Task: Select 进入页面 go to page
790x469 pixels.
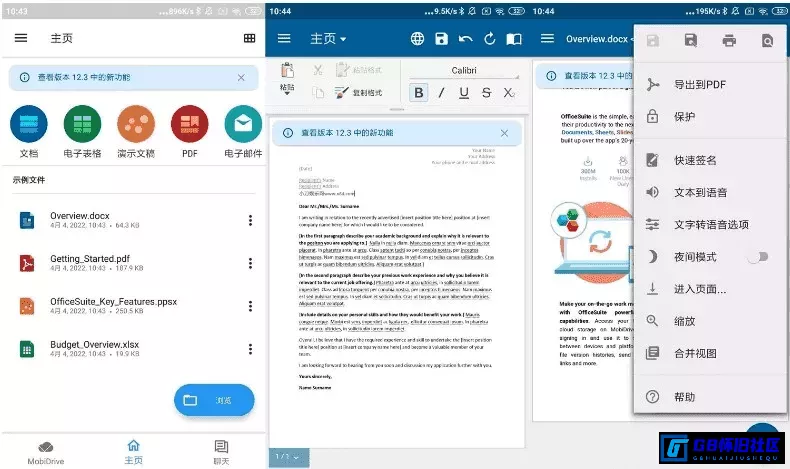Action: (x=710, y=289)
